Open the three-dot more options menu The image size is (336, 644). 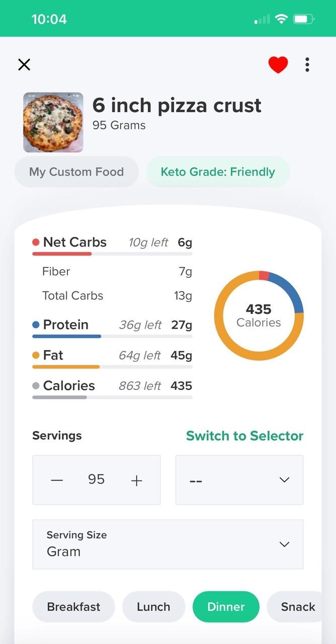(x=307, y=65)
